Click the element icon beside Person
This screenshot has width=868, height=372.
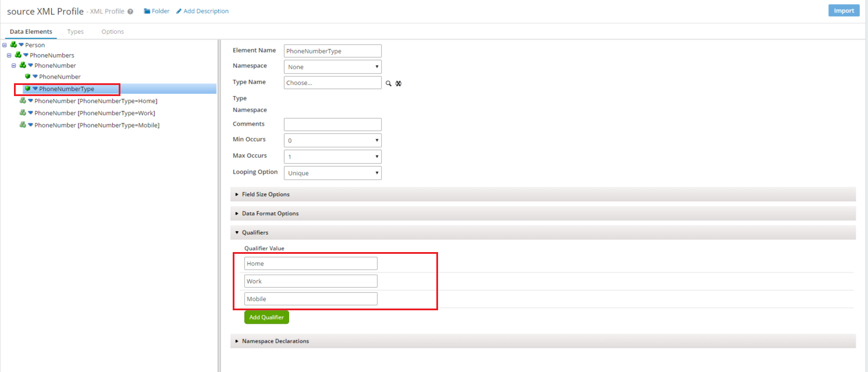coord(13,45)
